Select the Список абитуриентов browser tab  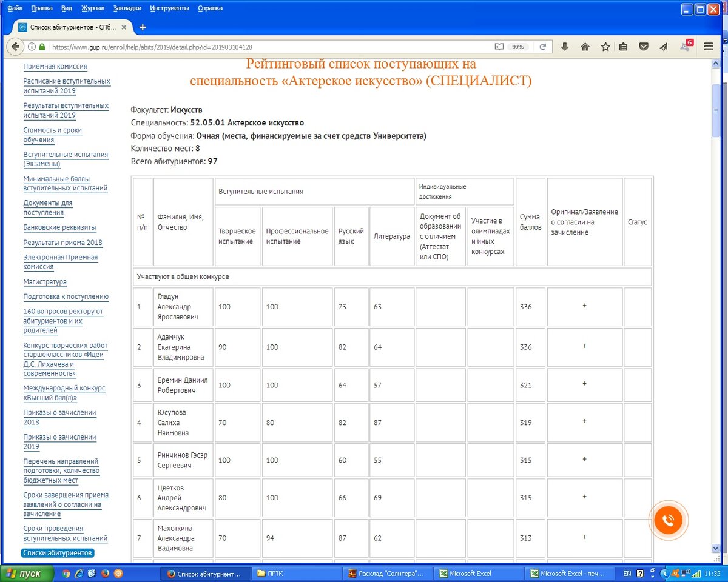73,27
